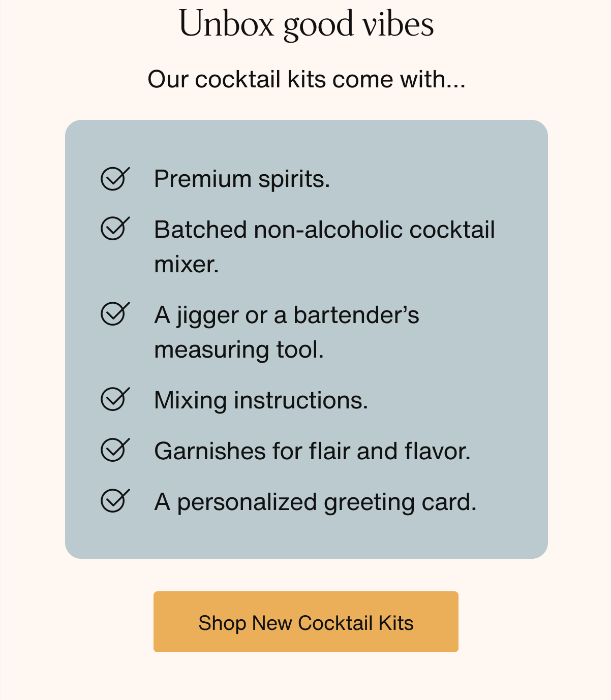Click the word 'Unbox' in the heading
The image size is (611, 700).
click(227, 24)
